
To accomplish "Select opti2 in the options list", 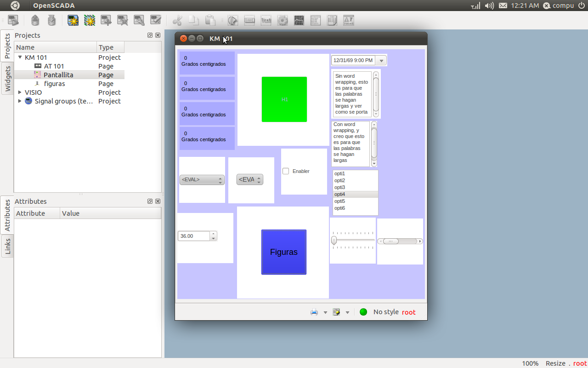I will coord(340,181).
